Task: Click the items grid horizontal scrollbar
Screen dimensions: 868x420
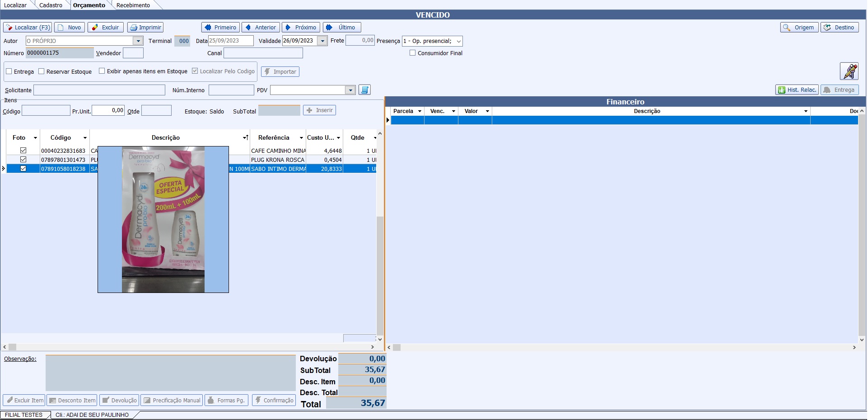Action: tap(188, 347)
